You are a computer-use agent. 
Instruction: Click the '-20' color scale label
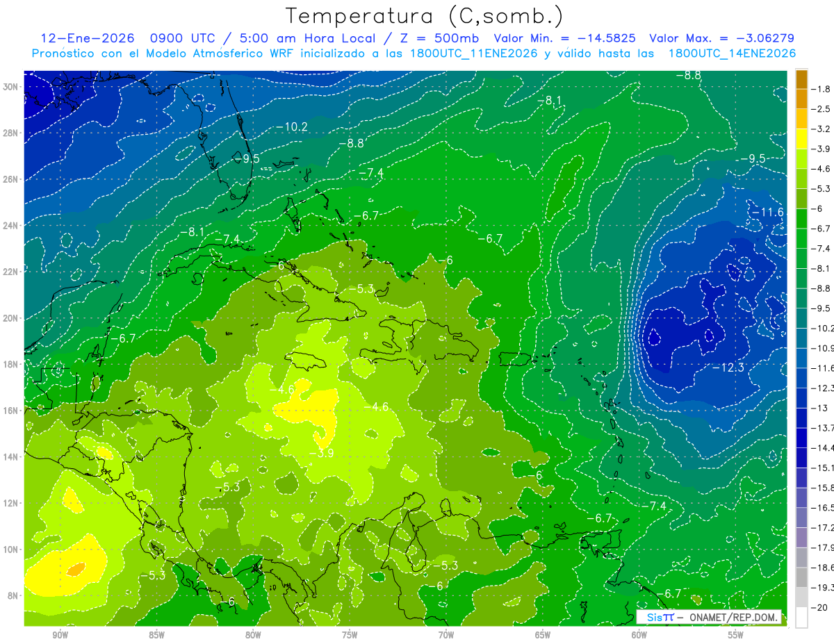(821, 608)
